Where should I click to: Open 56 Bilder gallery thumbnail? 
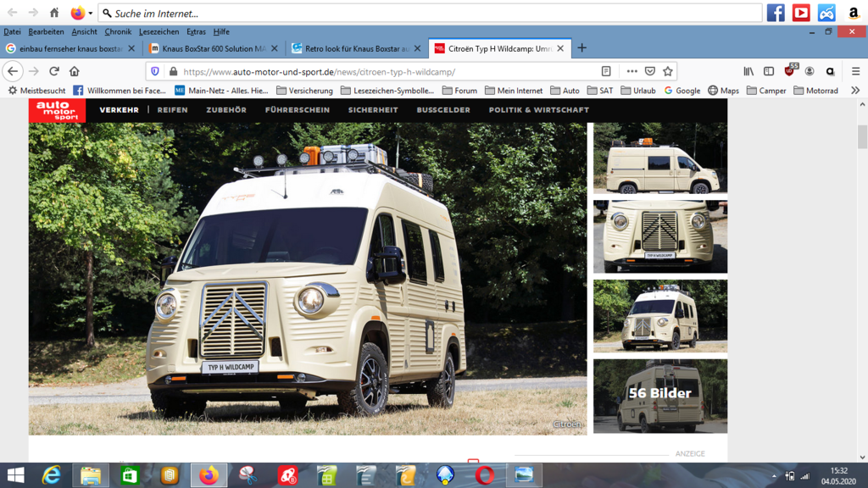[660, 396]
